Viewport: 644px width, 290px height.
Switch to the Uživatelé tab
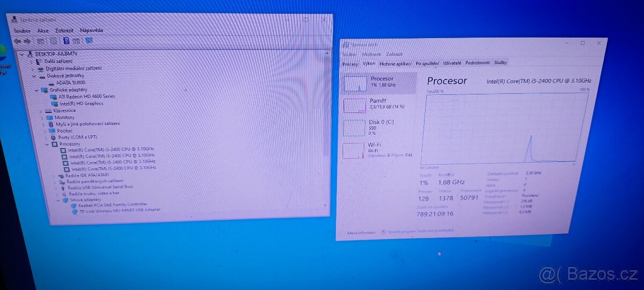452,63
